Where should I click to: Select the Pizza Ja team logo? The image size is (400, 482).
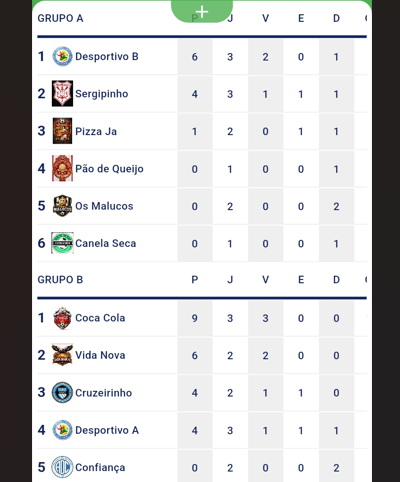[62, 131]
